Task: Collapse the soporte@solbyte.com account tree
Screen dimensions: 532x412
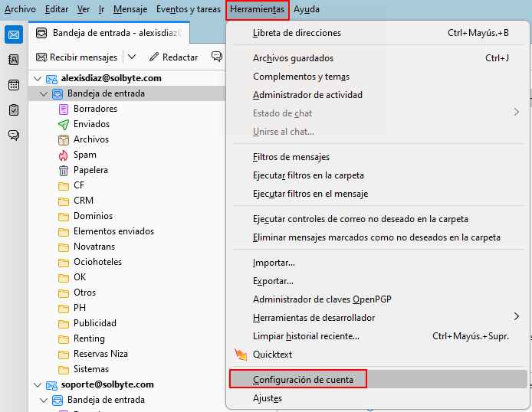Action: pos(38,385)
